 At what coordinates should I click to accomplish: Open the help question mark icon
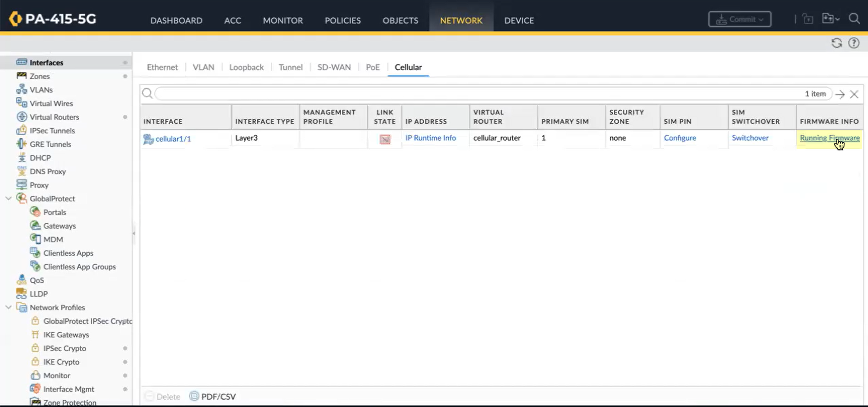(853, 43)
